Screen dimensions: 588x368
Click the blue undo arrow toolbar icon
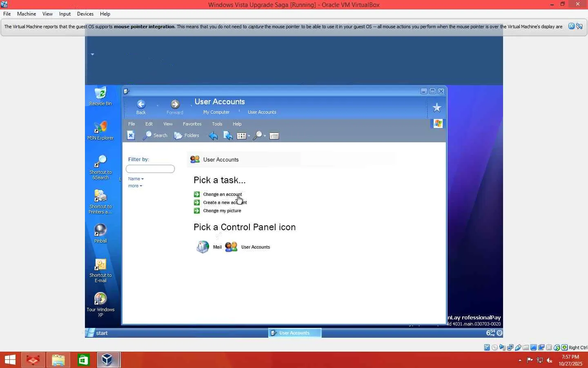(x=213, y=136)
